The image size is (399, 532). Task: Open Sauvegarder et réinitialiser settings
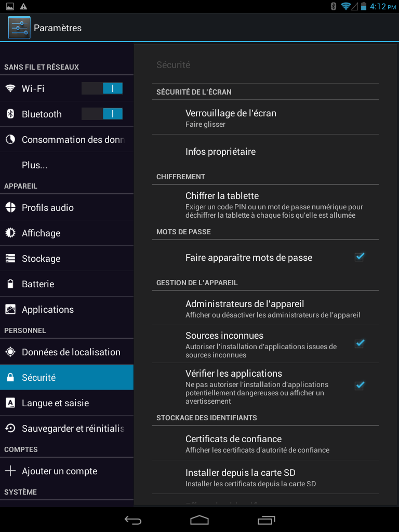point(66,428)
